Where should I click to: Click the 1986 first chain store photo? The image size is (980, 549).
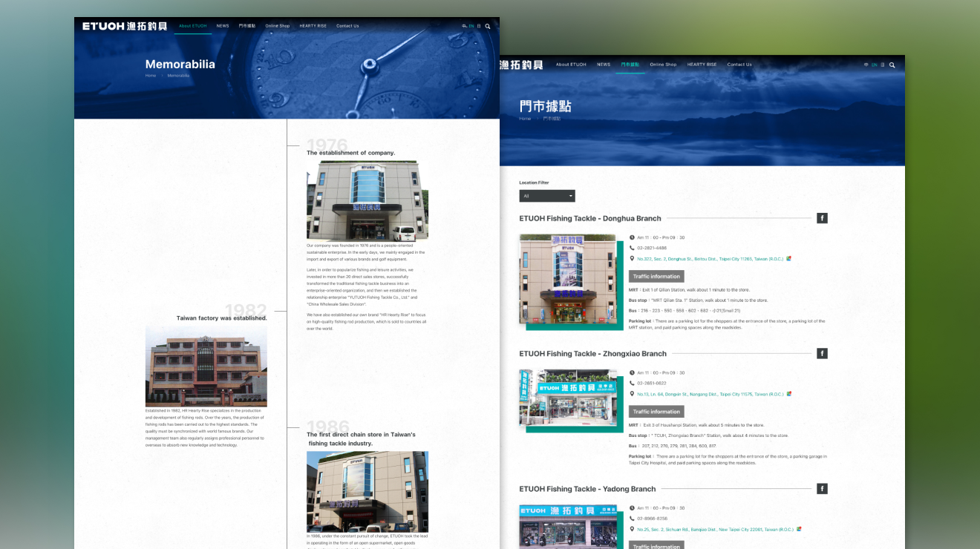click(x=367, y=492)
